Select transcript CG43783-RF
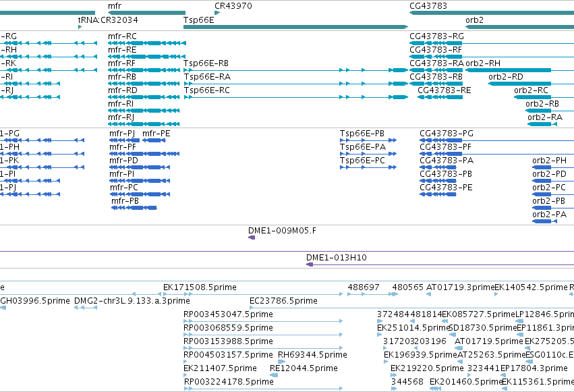This screenshot has width=574, height=392. (492, 57)
